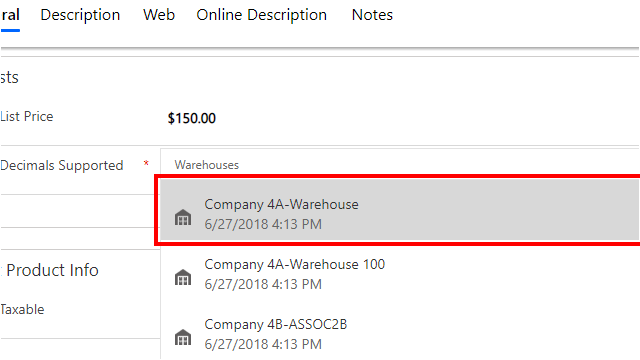This screenshot has width=640, height=360.
Task: Select the partially visible General tab
Action: (10, 15)
